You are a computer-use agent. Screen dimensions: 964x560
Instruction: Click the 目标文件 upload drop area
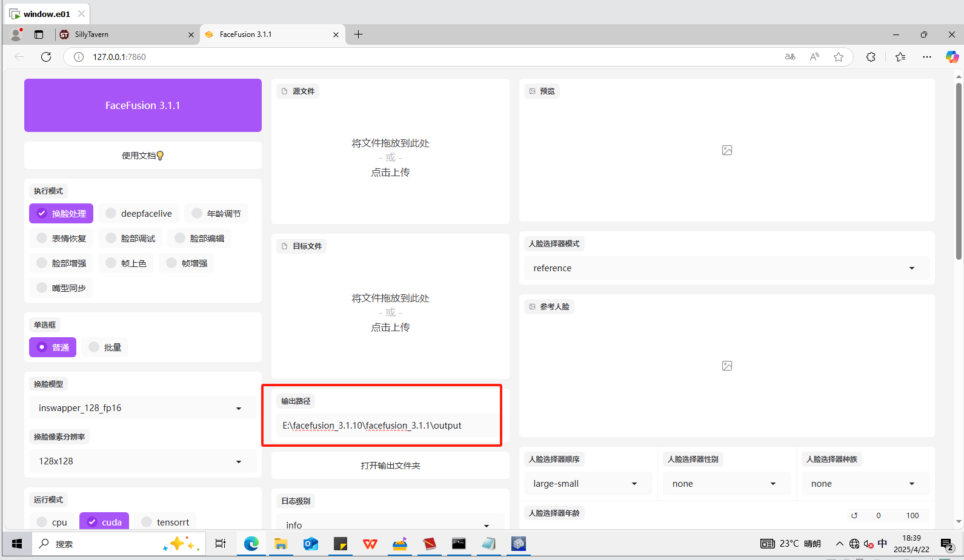(390, 313)
